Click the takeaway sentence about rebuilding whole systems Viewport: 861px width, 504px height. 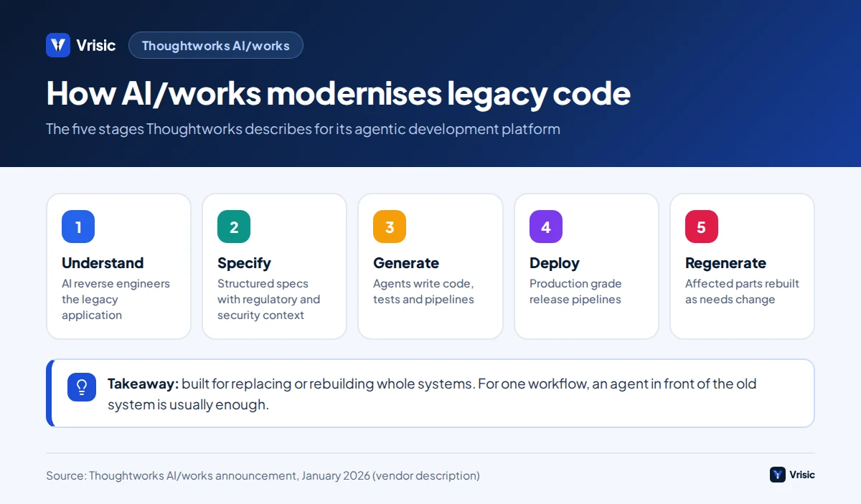(432, 394)
